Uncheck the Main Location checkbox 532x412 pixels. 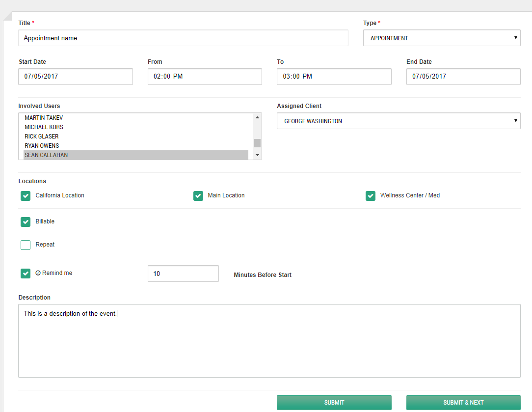pyautogui.click(x=198, y=196)
